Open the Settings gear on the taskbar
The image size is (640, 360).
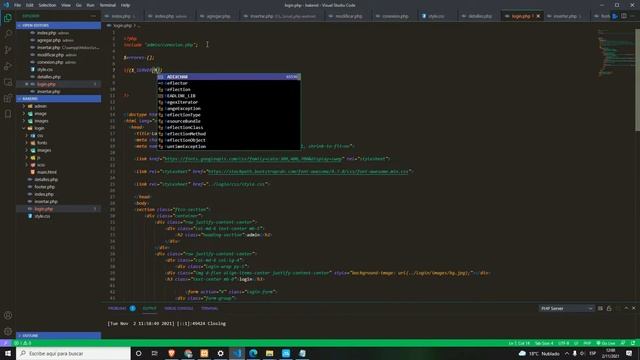click(220, 353)
